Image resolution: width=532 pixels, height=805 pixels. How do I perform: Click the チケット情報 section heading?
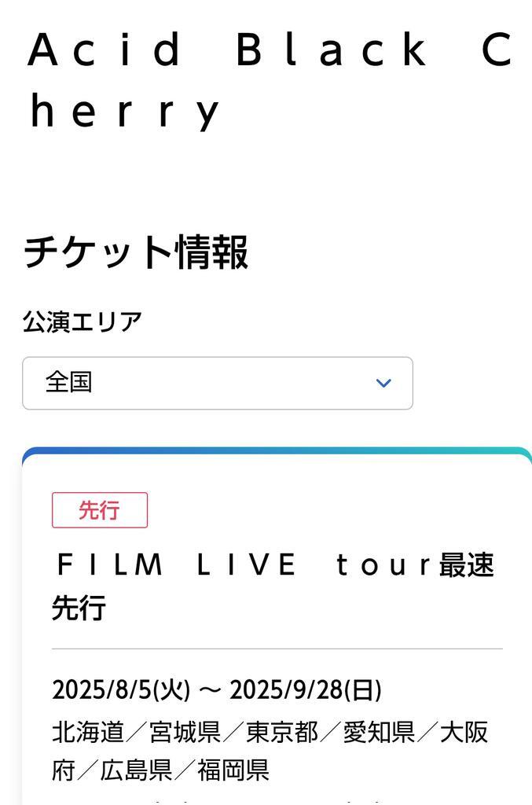(136, 252)
